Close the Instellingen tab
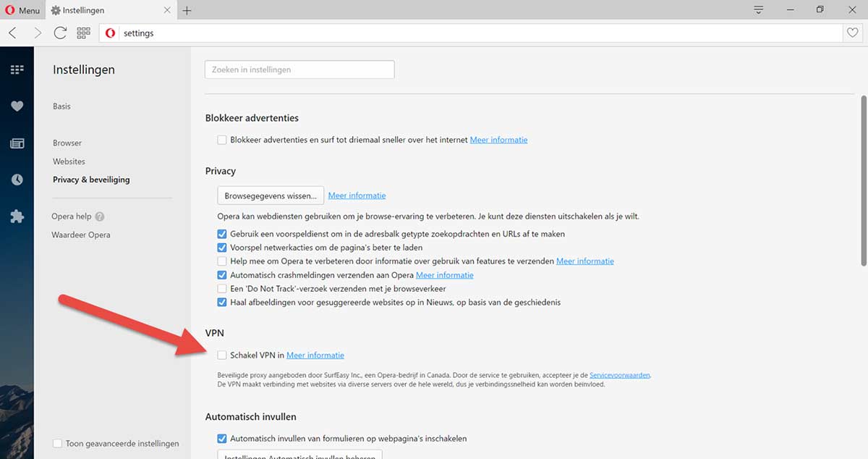The image size is (868, 459). (167, 10)
